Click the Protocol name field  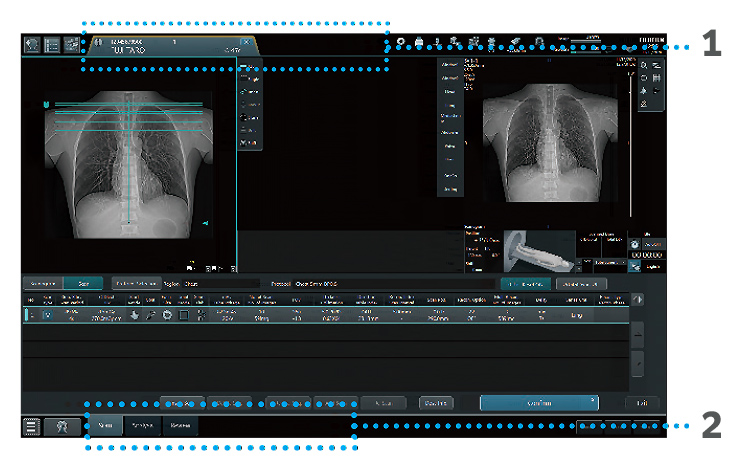click(x=394, y=284)
